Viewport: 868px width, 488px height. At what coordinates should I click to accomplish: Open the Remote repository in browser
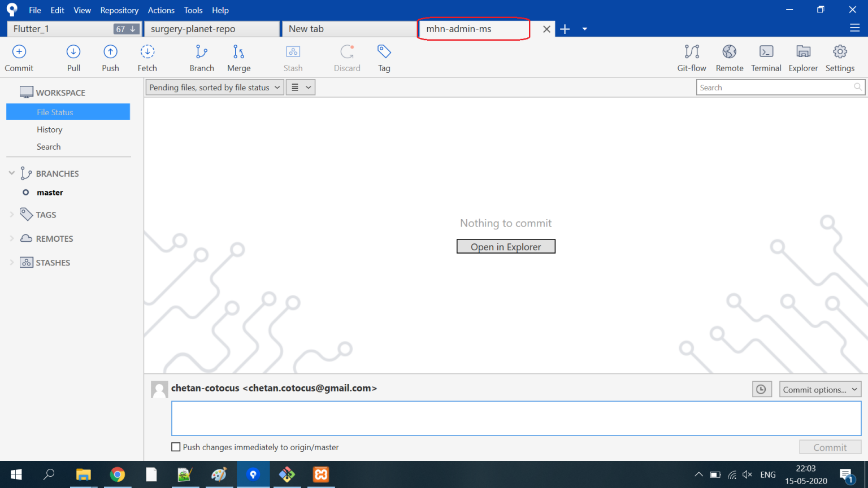pos(730,52)
